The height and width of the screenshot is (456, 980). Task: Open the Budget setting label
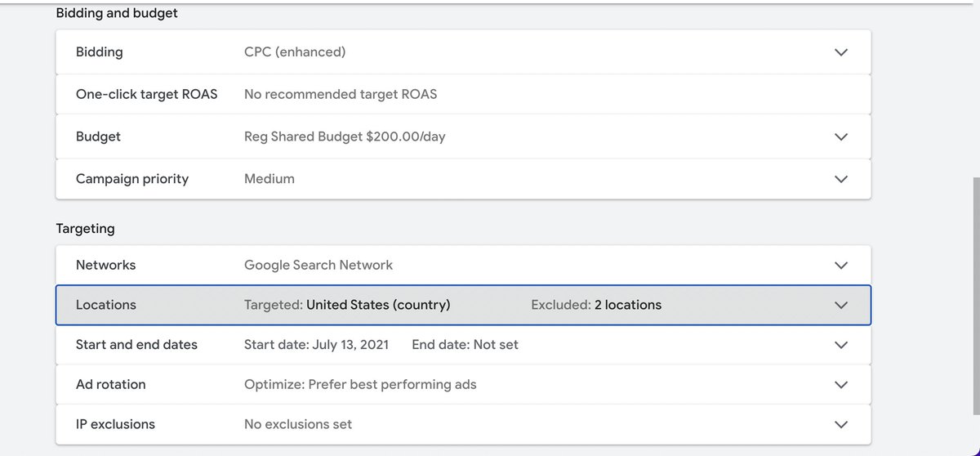[98, 137]
